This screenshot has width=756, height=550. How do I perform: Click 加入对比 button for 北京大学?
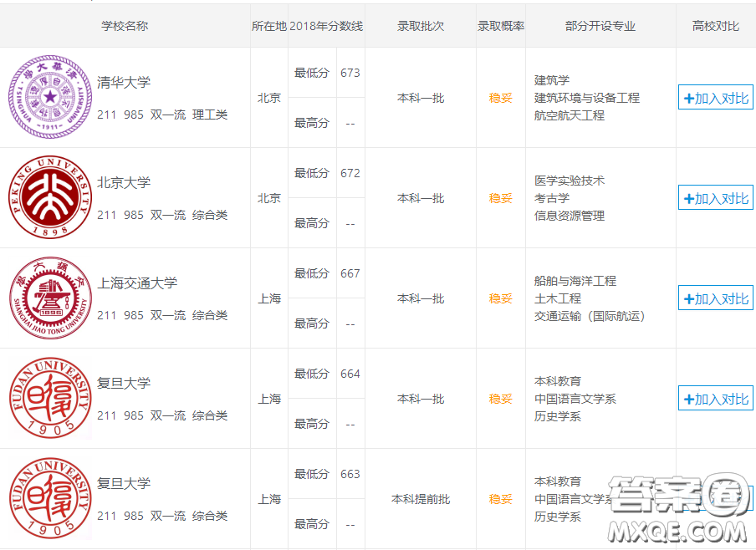click(x=716, y=198)
